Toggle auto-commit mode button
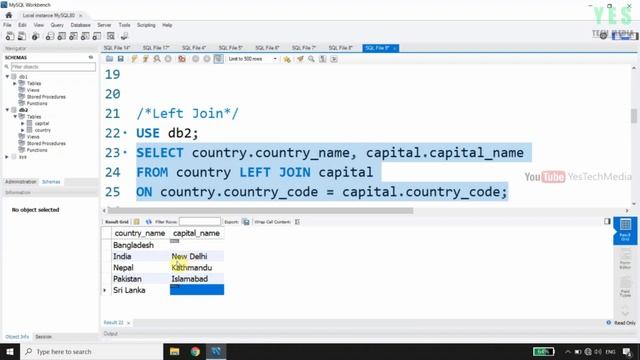The height and width of the screenshot is (360, 640). point(218,59)
